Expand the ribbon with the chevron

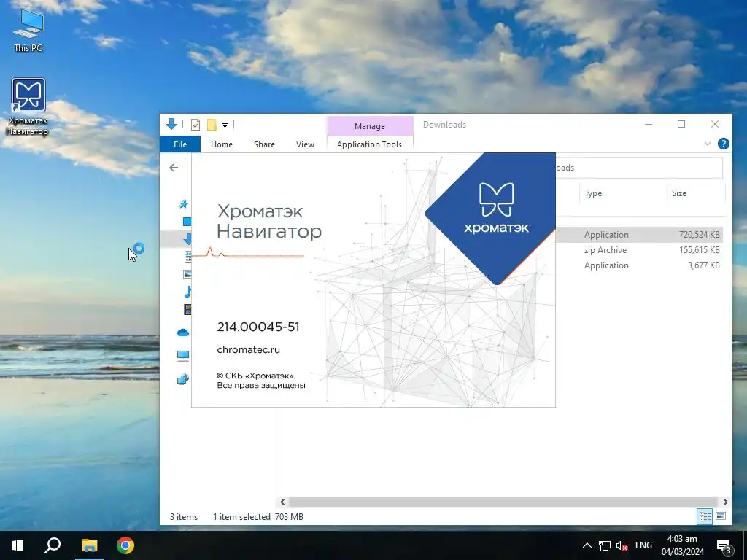[708, 144]
